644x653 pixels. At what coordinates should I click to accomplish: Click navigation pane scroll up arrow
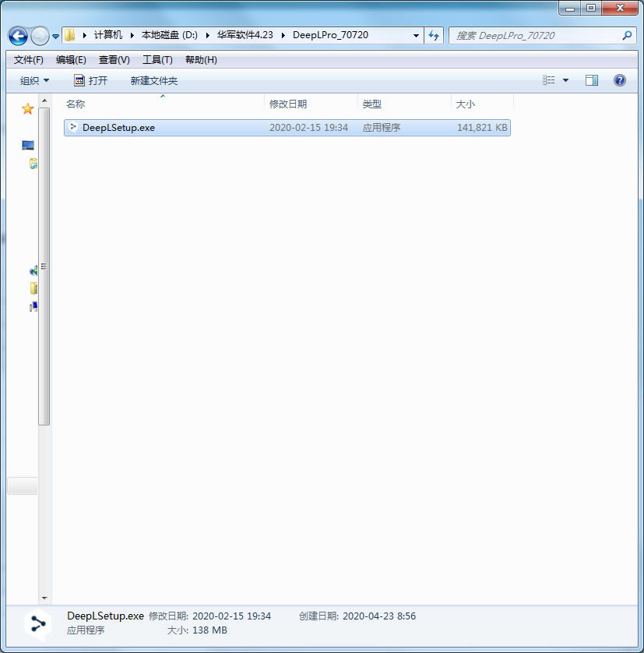44,101
